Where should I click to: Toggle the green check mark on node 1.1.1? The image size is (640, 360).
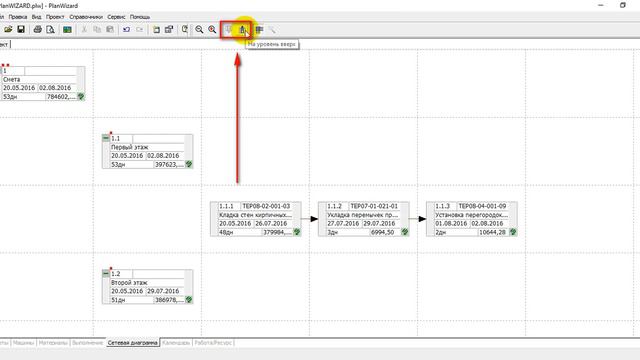(x=297, y=232)
